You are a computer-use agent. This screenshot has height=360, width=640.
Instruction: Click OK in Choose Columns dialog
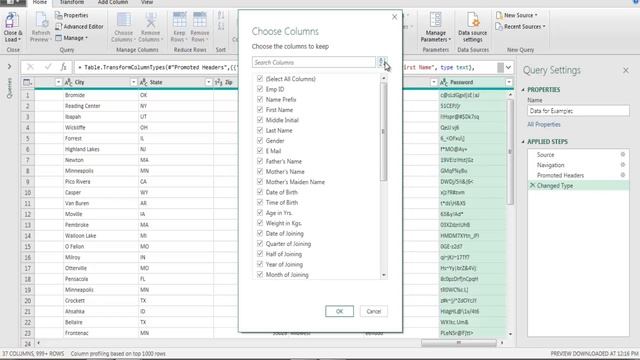coord(340,311)
